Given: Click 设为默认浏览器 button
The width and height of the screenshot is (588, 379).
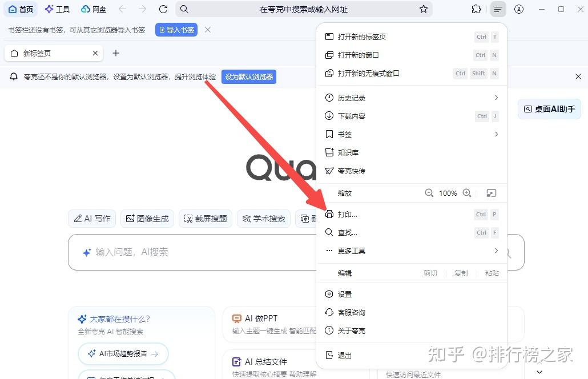Looking at the screenshot, I should [x=249, y=77].
